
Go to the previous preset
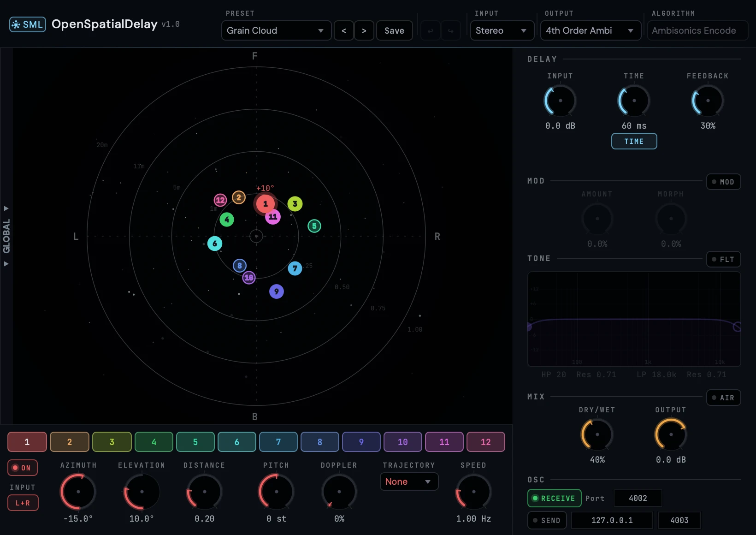(x=344, y=31)
